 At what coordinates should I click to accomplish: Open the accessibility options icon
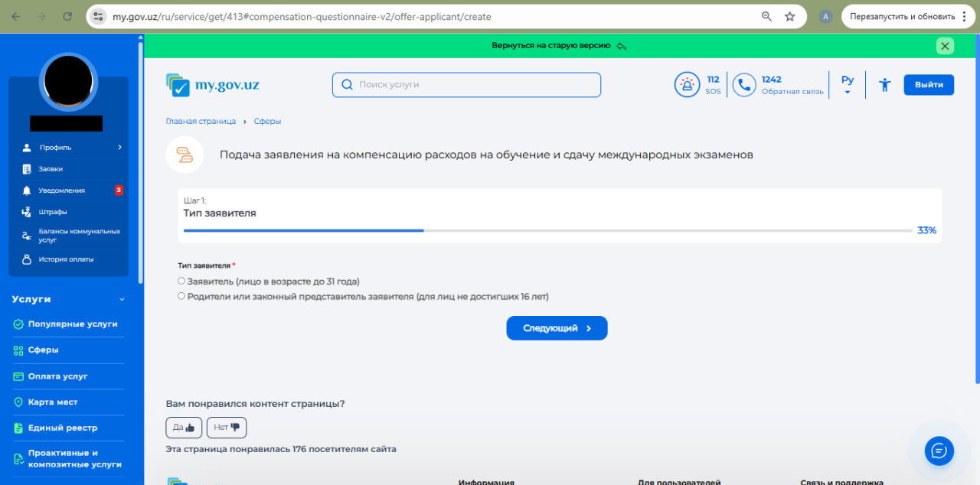(885, 85)
